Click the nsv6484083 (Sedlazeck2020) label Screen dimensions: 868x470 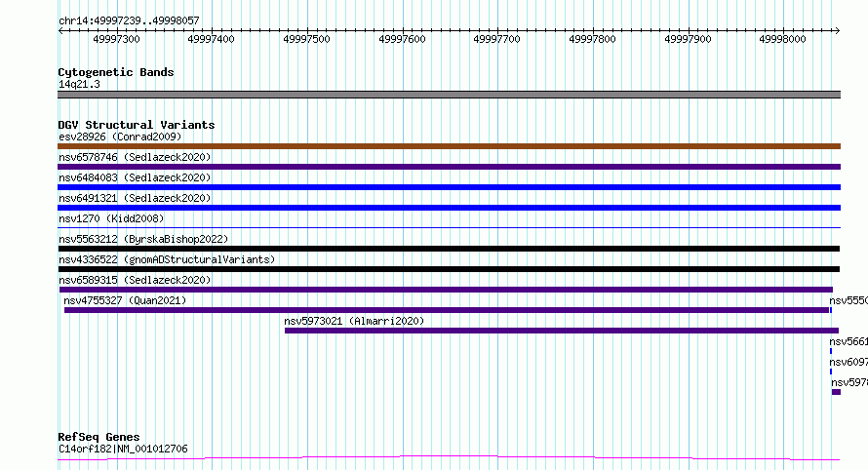(x=135, y=177)
